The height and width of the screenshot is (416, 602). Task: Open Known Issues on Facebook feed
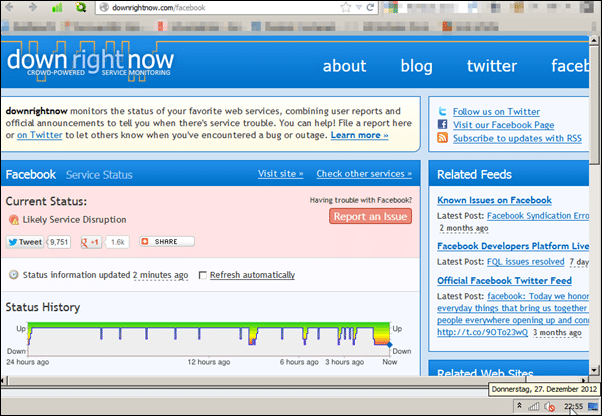tap(494, 200)
